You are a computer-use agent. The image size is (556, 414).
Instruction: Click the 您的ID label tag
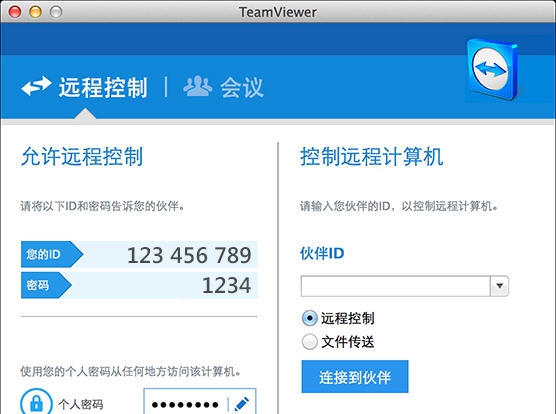point(52,254)
